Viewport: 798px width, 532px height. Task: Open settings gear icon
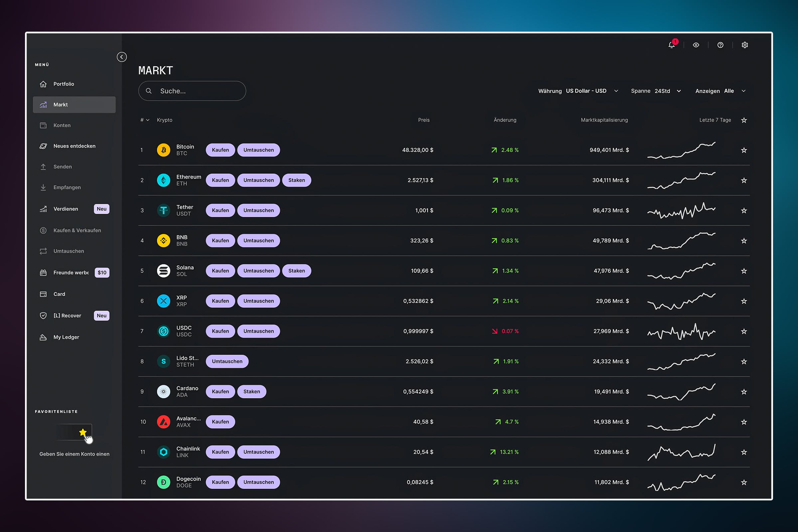(x=745, y=45)
